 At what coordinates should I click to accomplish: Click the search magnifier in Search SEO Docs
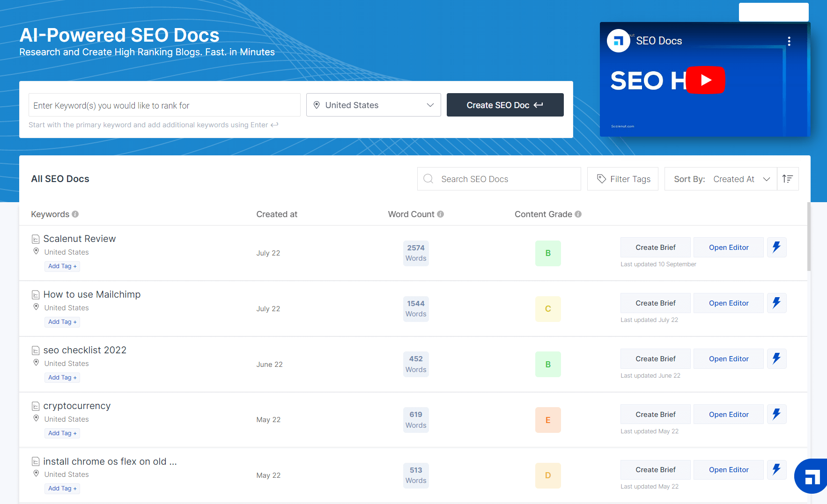pos(428,179)
